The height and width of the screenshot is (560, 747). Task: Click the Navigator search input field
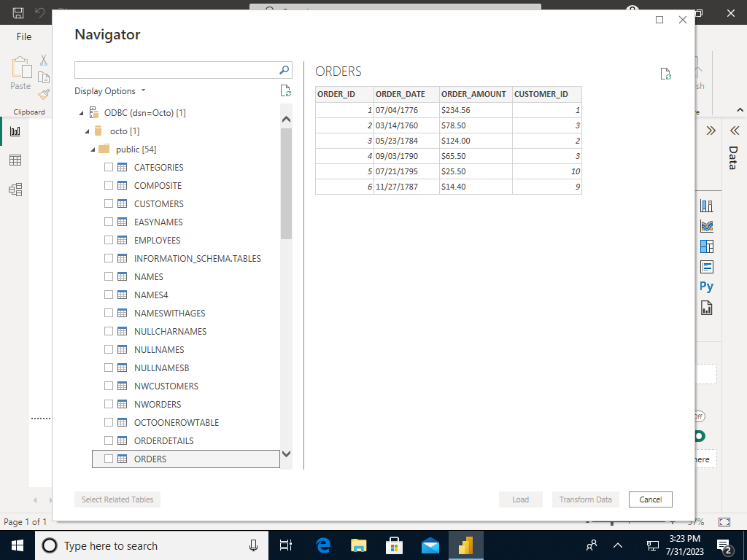tap(175, 70)
